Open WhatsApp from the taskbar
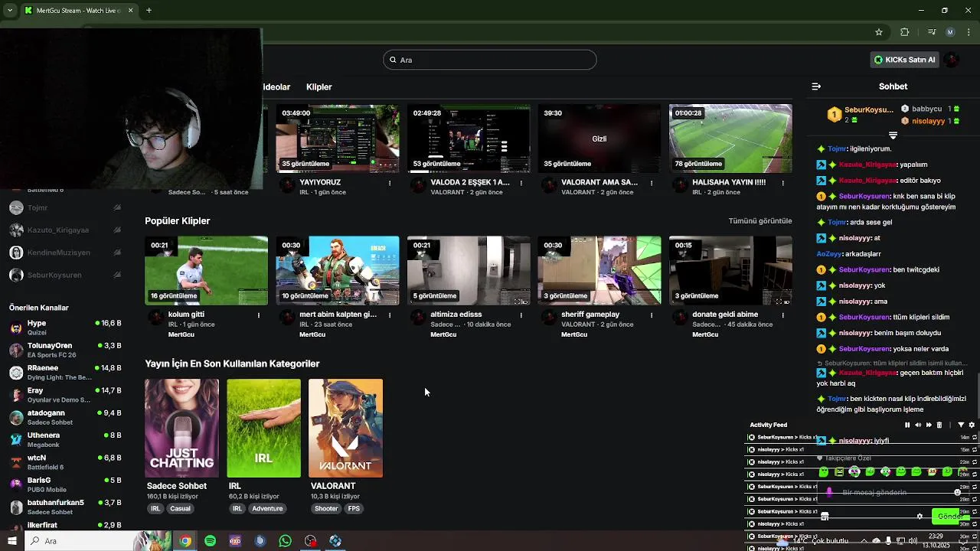Viewport: 980px width, 551px height. point(285,541)
